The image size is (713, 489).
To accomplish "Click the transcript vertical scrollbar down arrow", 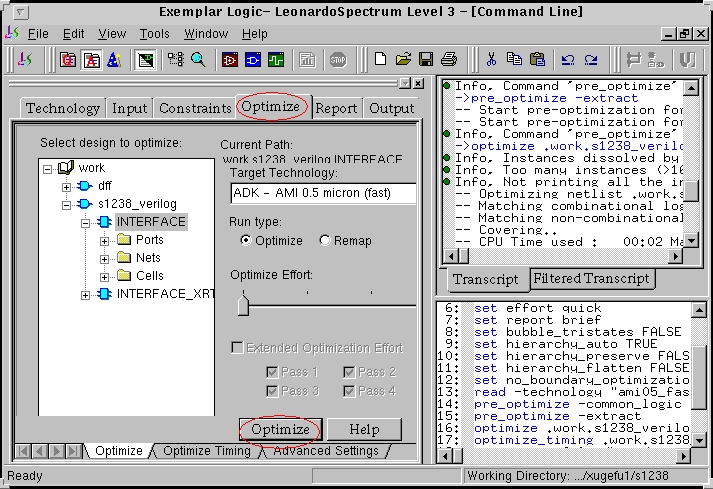I will point(691,240).
